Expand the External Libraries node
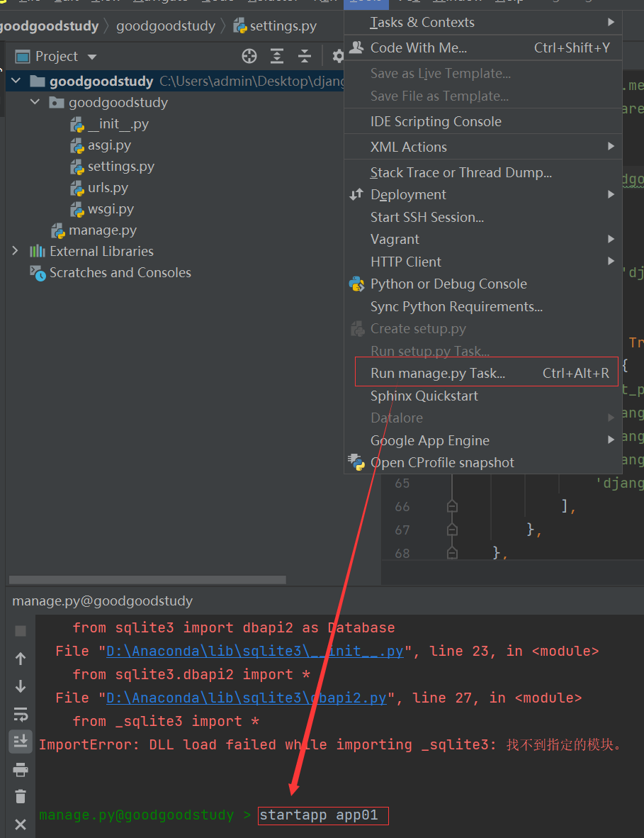Image resolution: width=644 pixels, height=838 pixels. click(16, 251)
